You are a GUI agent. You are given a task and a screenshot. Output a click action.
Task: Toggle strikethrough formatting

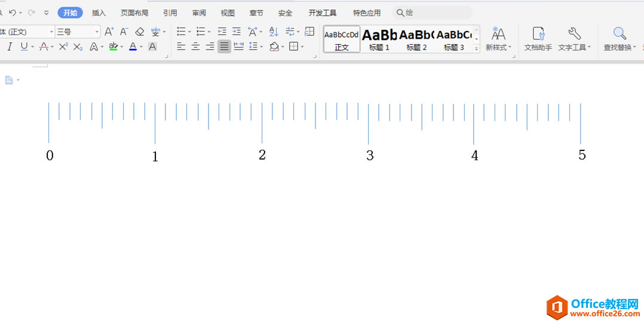tap(44, 47)
